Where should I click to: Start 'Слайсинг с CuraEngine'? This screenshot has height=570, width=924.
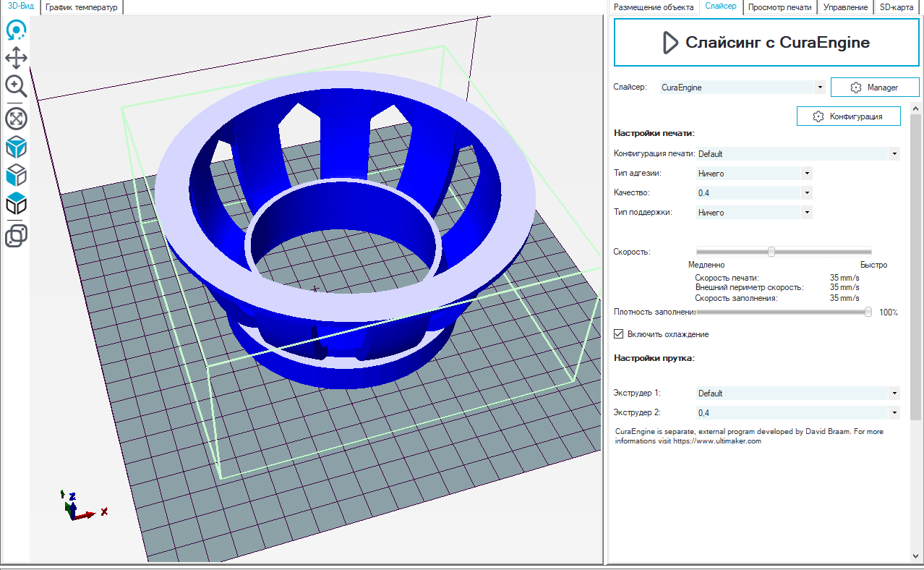click(766, 43)
